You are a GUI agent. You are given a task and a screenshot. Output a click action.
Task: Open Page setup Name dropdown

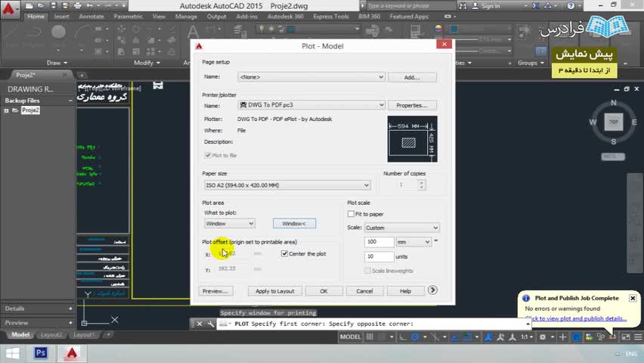pos(311,77)
